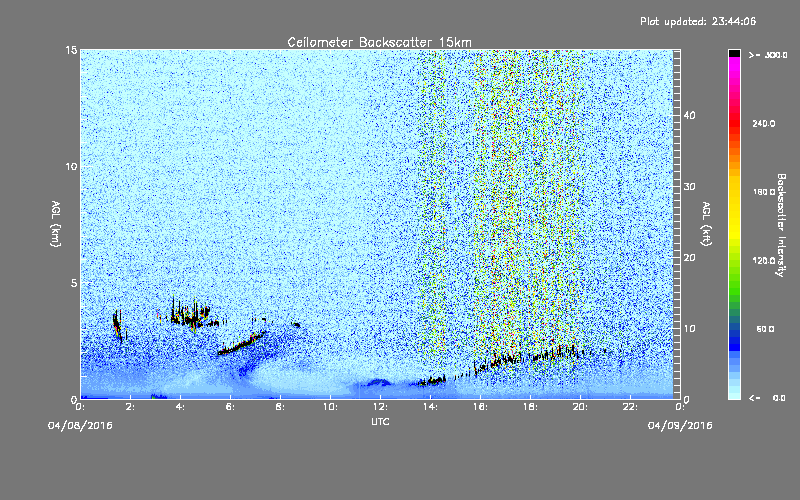
Task: Click the 20 kft tick label on right axis
Action: [x=689, y=258]
